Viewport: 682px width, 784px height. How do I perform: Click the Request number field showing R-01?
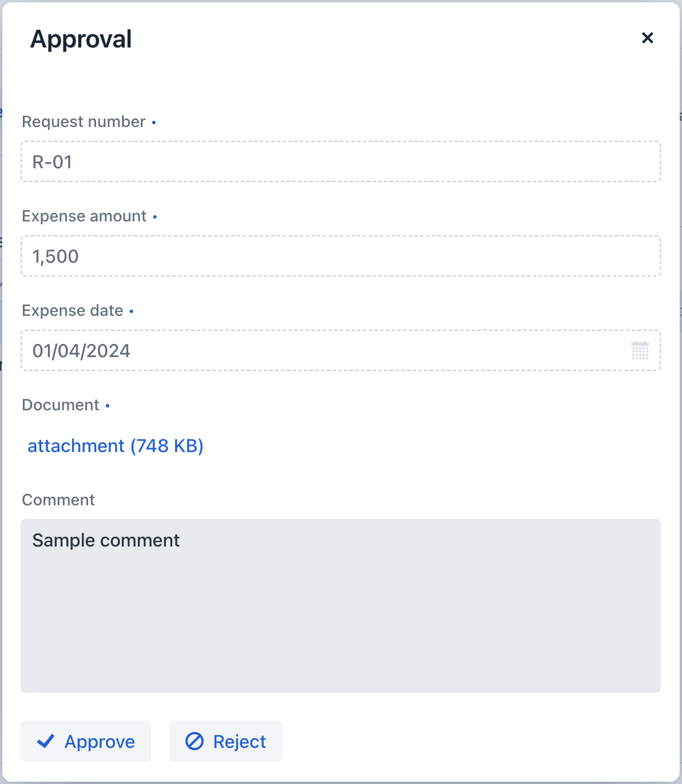tap(341, 161)
